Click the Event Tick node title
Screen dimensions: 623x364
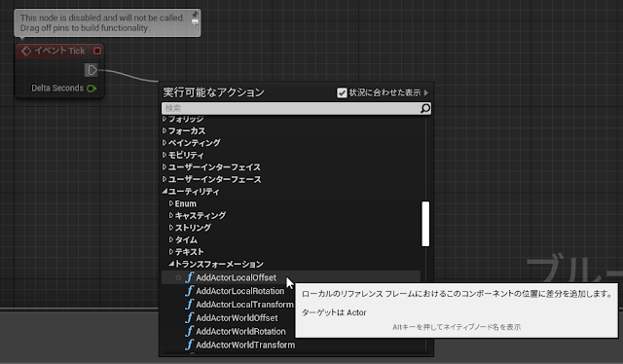pos(59,51)
